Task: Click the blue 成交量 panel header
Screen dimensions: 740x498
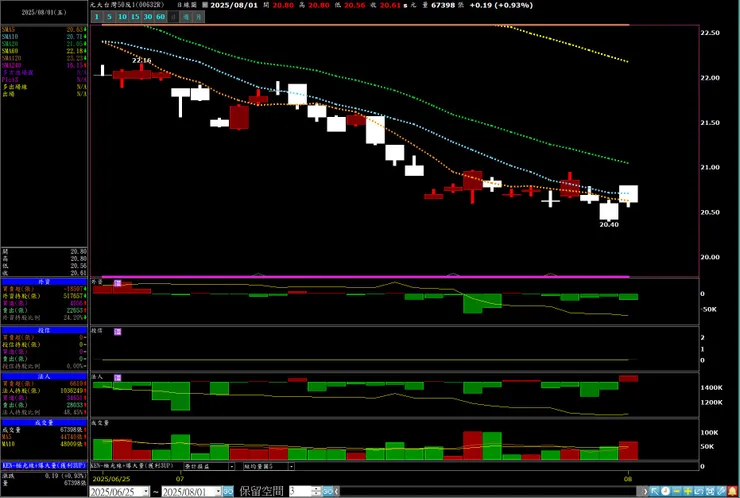Action: 44,422
